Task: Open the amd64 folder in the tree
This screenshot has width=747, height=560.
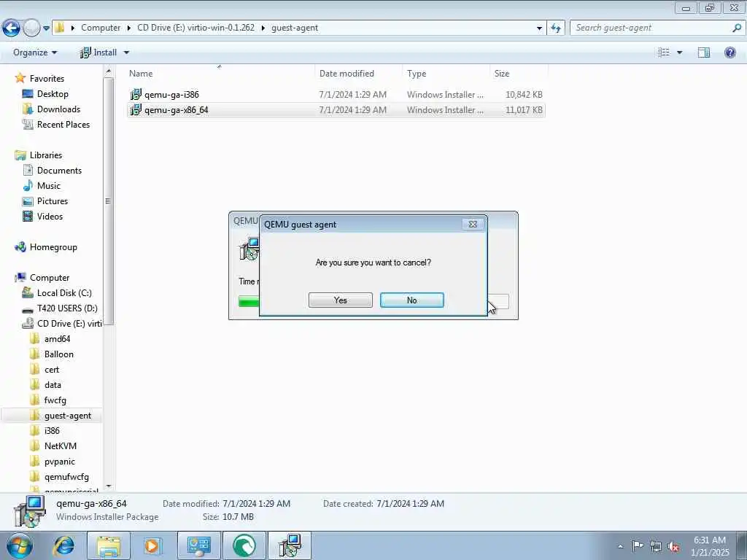Action: coord(57,339)
